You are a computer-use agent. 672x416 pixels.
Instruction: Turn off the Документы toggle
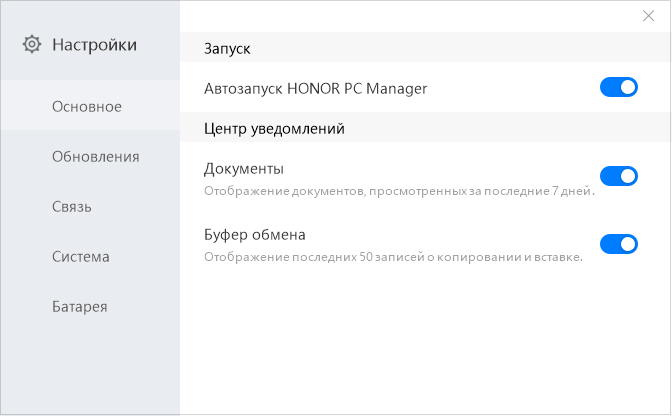(x=618, y=176)
